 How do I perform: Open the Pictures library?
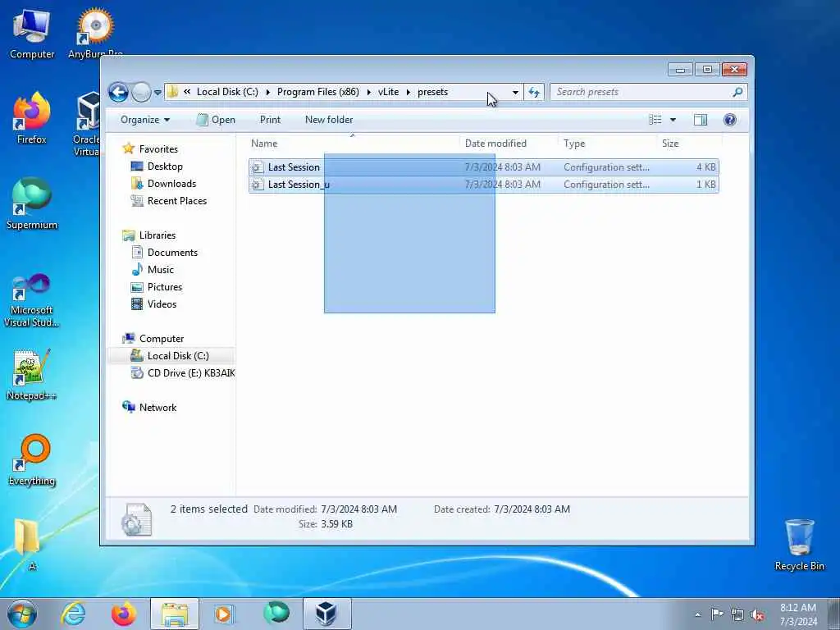pos(164,286)
